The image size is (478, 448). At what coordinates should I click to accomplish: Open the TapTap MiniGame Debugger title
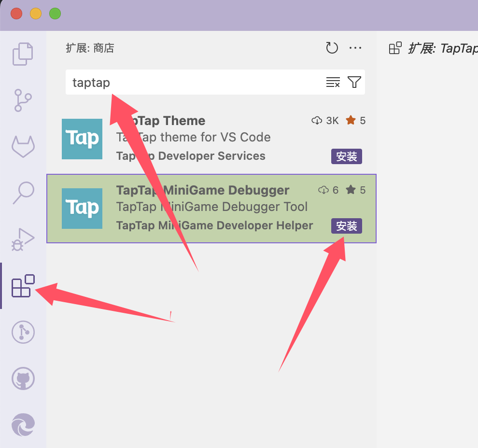pyautogui.click(x=203, y=190)
